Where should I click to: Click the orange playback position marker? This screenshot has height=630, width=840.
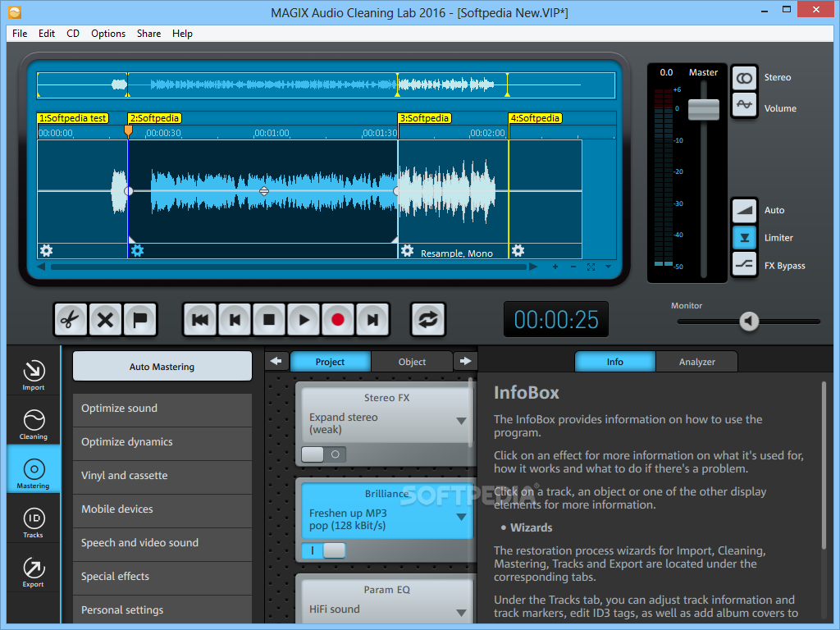pyautogui.click(x=128, y=130)
